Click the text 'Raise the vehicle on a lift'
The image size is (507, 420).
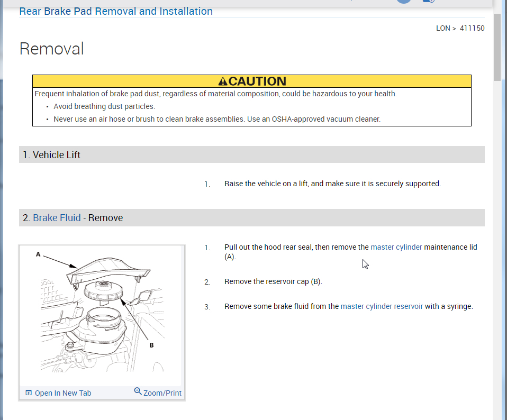tap(266, 184)
